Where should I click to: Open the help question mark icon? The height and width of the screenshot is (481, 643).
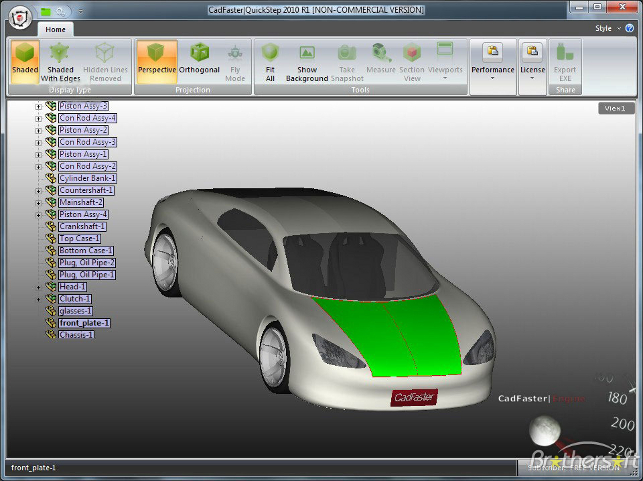tap(629, 28)
